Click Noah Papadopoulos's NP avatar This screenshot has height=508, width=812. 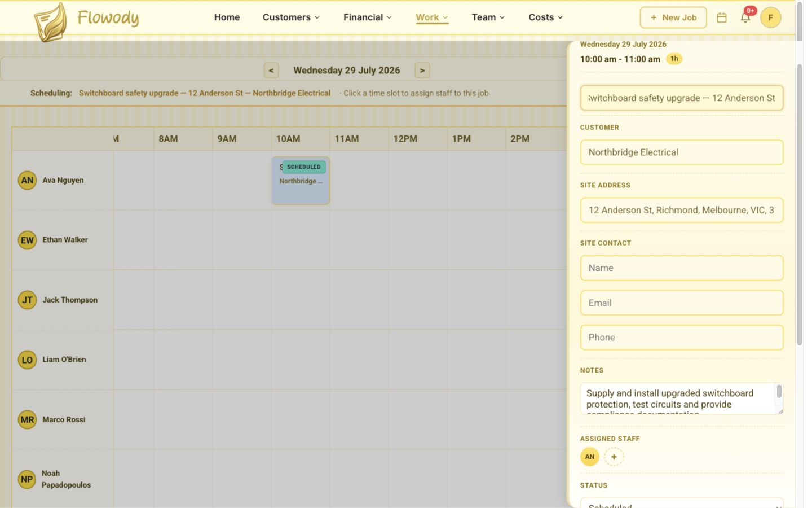[27, 479]
